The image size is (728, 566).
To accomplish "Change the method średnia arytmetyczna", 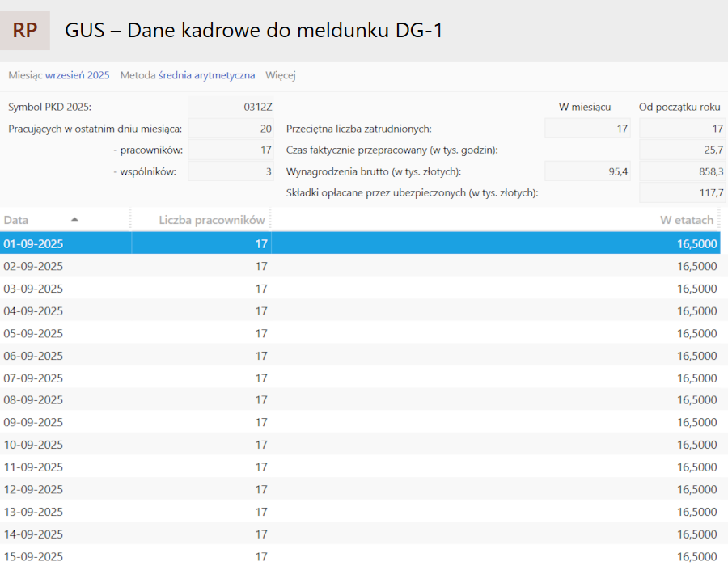I will 206,75.
